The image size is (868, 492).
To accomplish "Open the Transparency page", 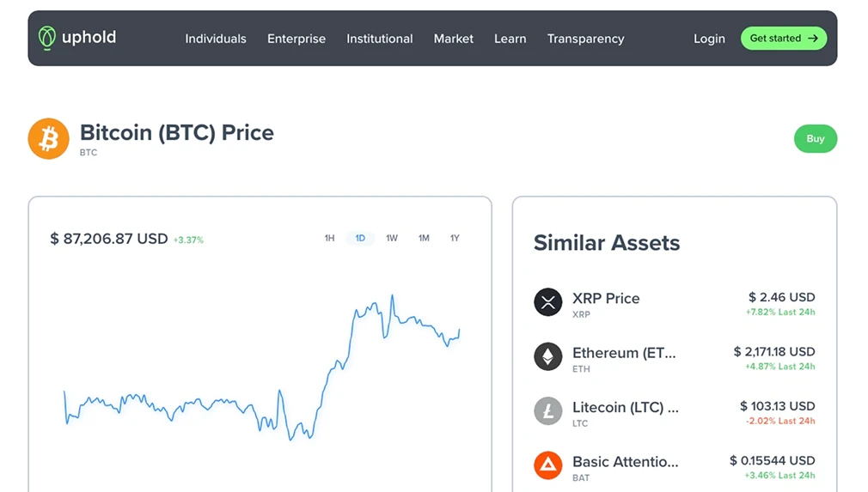I will 586,39.
